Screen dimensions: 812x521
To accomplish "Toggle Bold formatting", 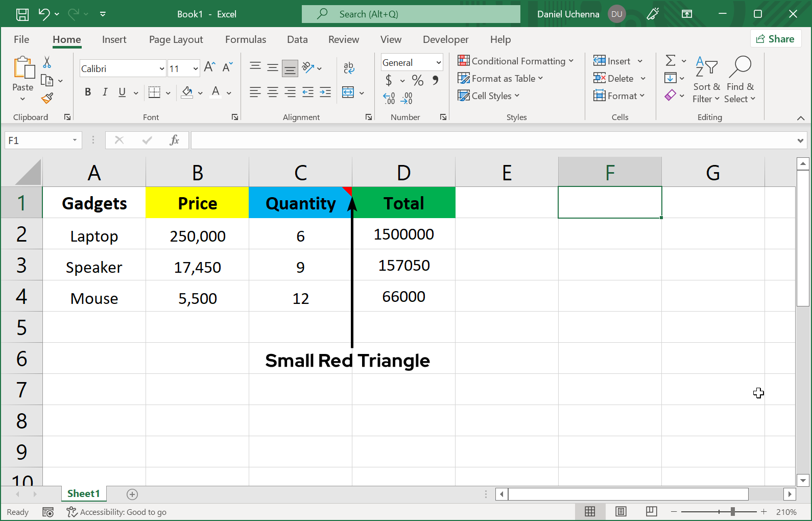I will tap(88, 92).
